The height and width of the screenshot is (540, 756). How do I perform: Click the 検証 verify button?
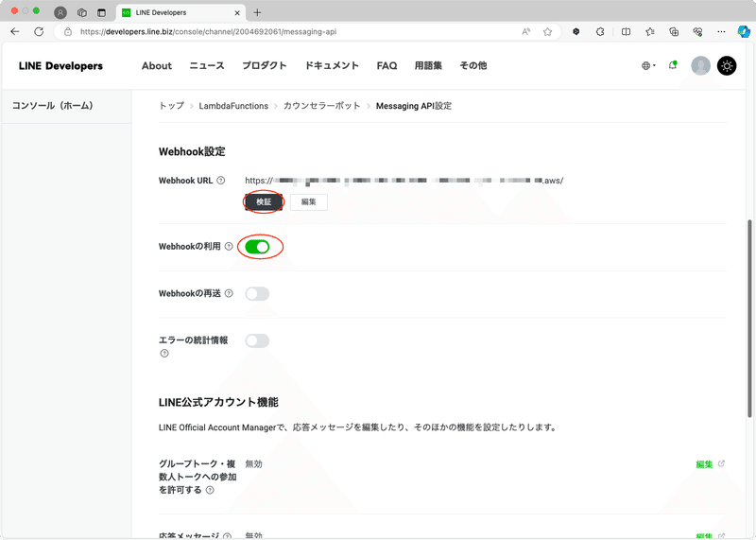click(x=264, y=201)
